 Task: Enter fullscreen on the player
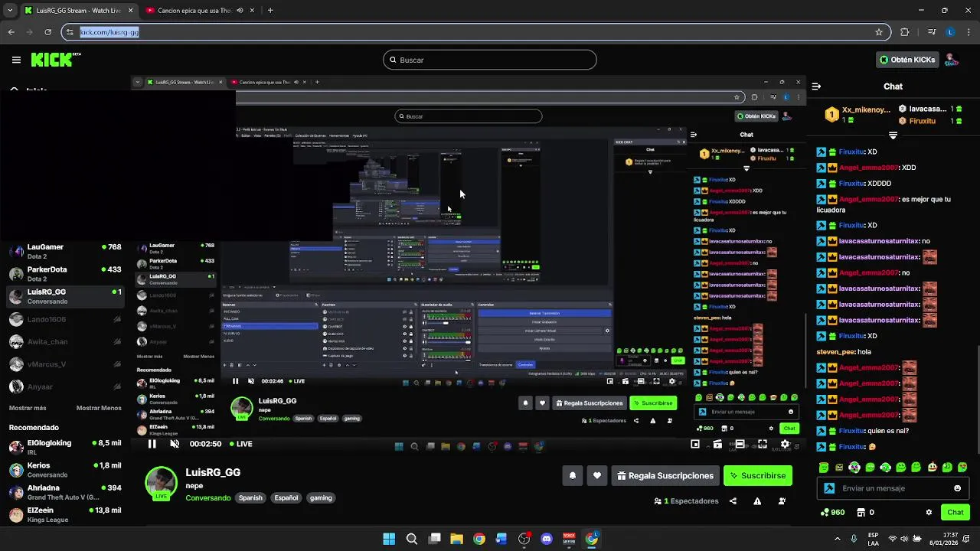tap(763, 444)
